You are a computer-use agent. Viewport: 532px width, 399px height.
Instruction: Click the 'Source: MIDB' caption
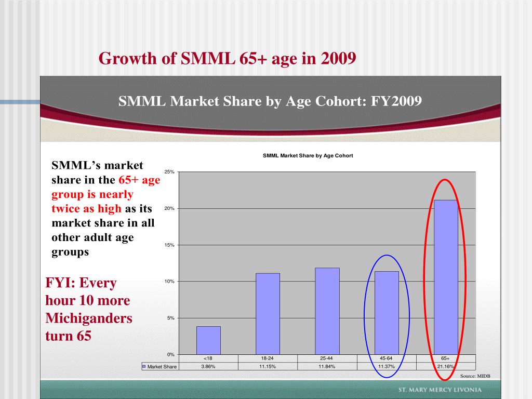click(x=475, y=376)
